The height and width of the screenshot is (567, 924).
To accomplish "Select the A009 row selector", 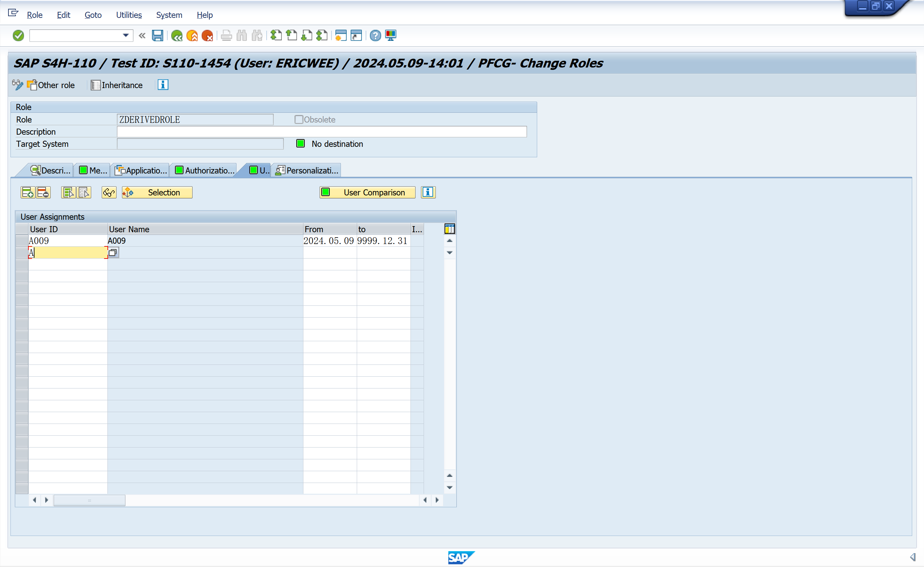I will pos(22,241).
